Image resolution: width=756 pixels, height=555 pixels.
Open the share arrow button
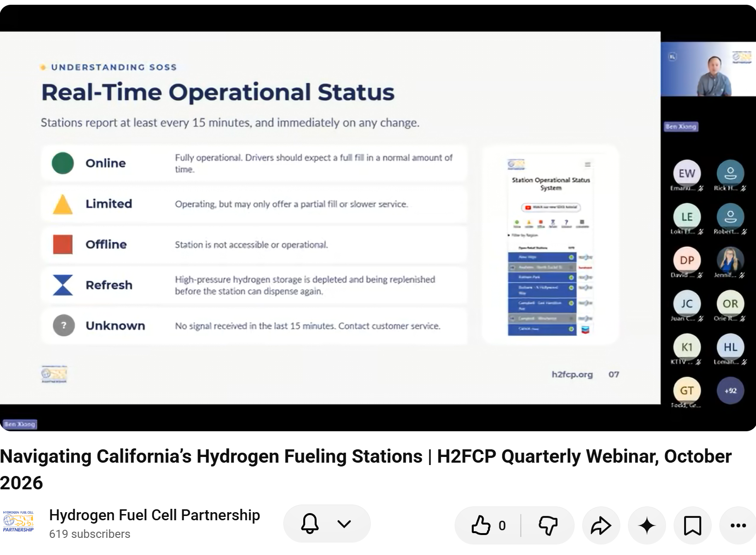pyautogui.click(x=601, y=525)
